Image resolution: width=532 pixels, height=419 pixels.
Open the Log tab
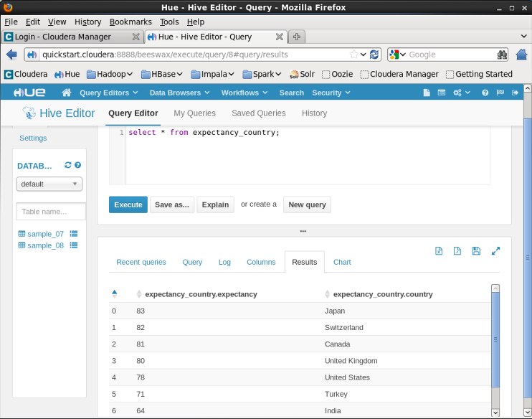pos(224,262)
